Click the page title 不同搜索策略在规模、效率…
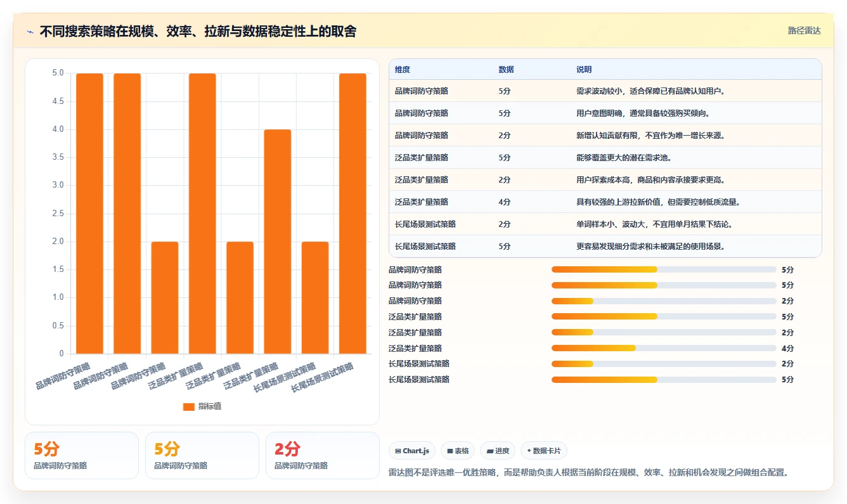Screen dimensions: 847x504 point(198,31)
